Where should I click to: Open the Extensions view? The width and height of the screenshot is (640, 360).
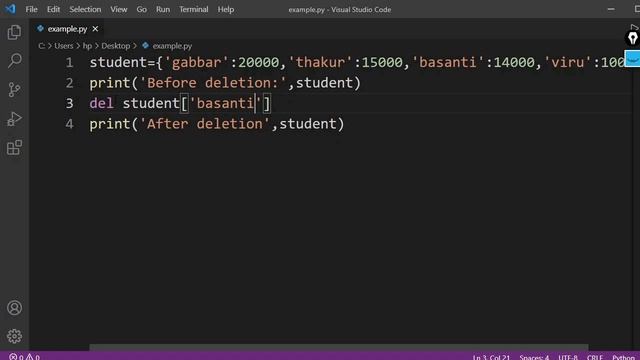tap(14, 147)
